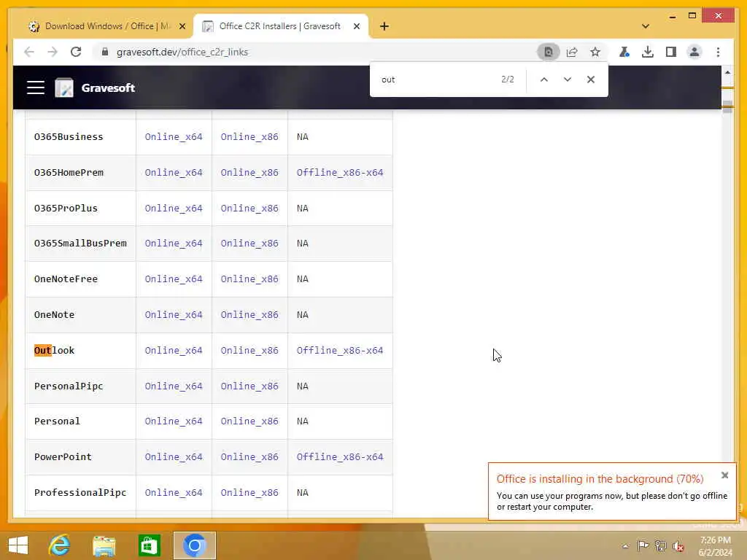Open OneNote Online_x86 link
The width and height of the screenshot is (747, 560).
pyautogui.click(x=249, y=315)
